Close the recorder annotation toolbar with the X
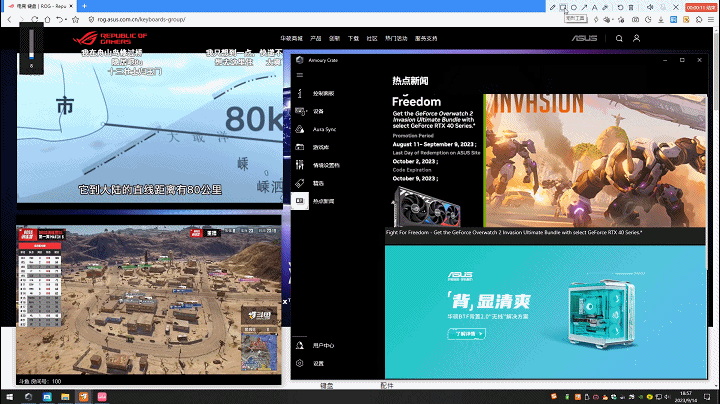 (676, 7)
